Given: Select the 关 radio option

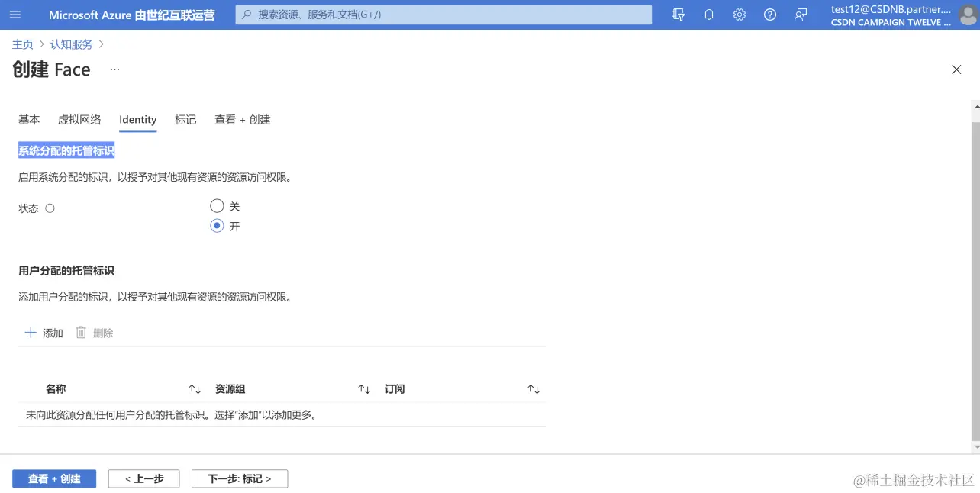Looking at the screenshot, I should click(x=217, y=206).
